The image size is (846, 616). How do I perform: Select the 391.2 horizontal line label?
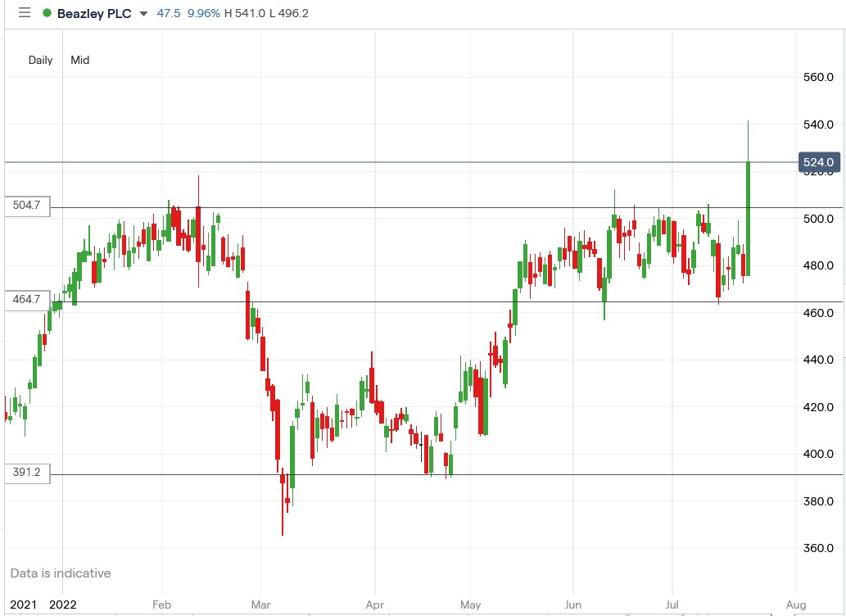(27, 473)
